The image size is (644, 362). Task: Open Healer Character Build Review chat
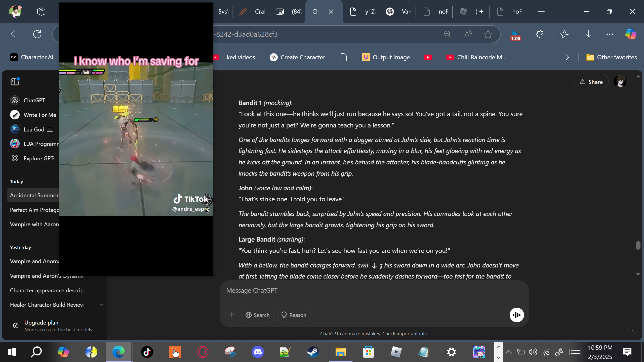tap(47, 305)
